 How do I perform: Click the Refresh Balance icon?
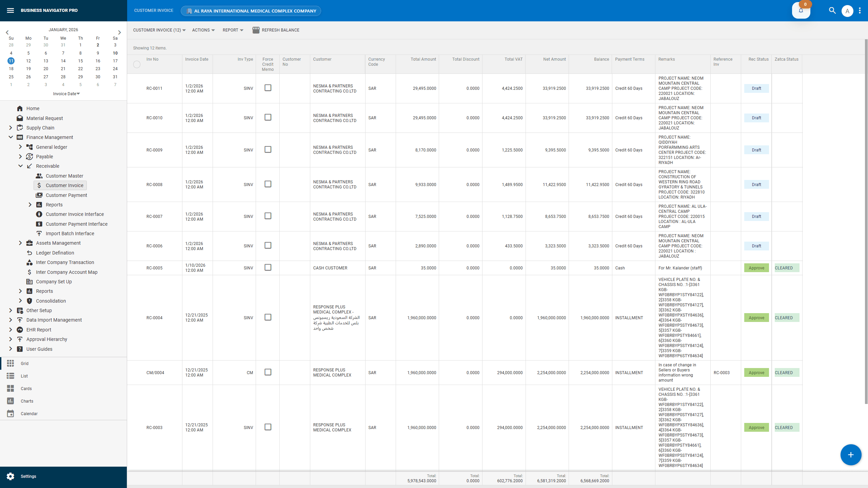coord(256,30)
